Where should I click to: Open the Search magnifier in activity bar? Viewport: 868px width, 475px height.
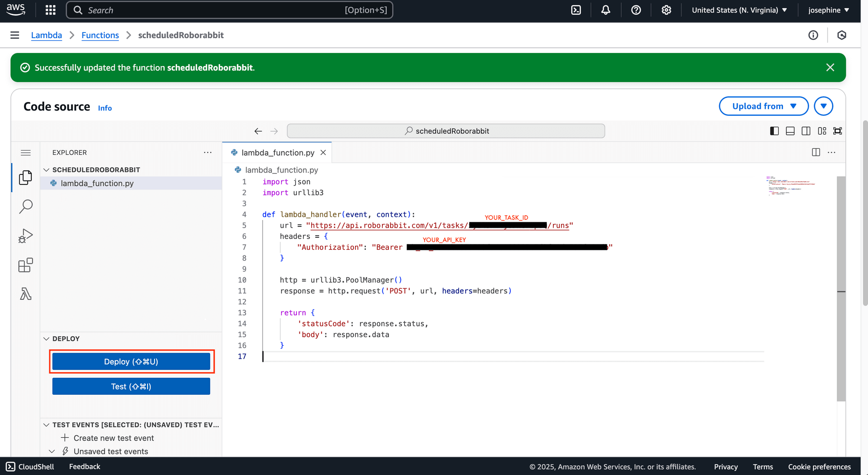pyautogui.click(x=26, y=206)
